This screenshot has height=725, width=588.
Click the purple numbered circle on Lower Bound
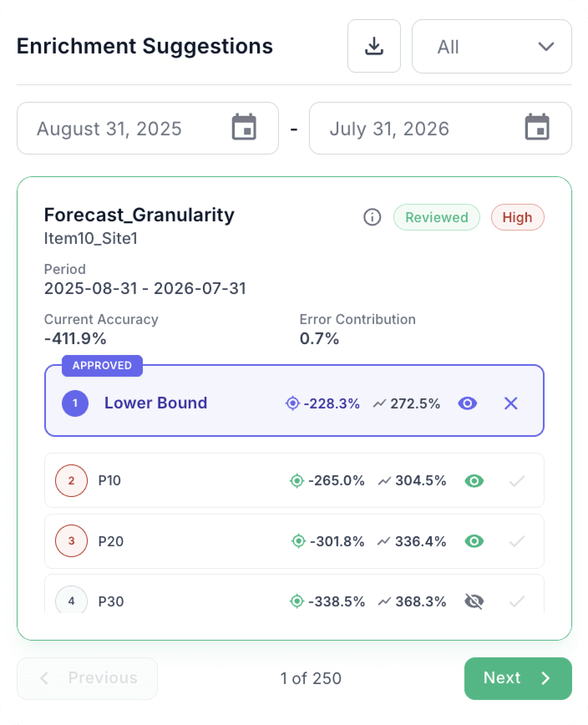75,403
